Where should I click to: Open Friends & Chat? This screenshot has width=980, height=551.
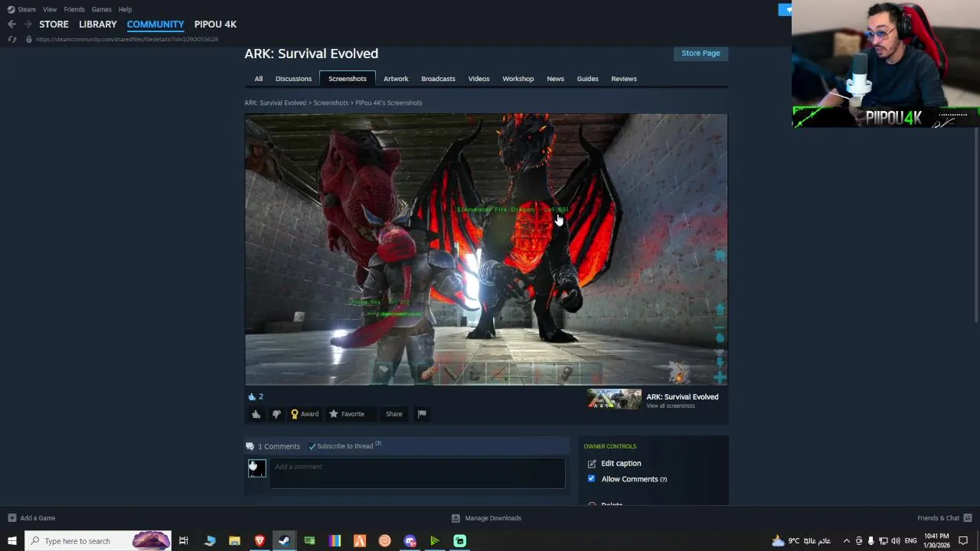(x=945, y=518)
